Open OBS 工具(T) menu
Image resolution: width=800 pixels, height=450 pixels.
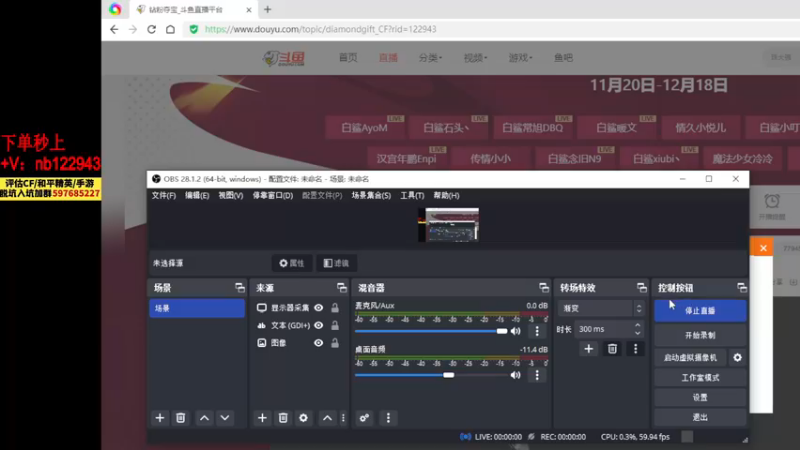[412, 195]
